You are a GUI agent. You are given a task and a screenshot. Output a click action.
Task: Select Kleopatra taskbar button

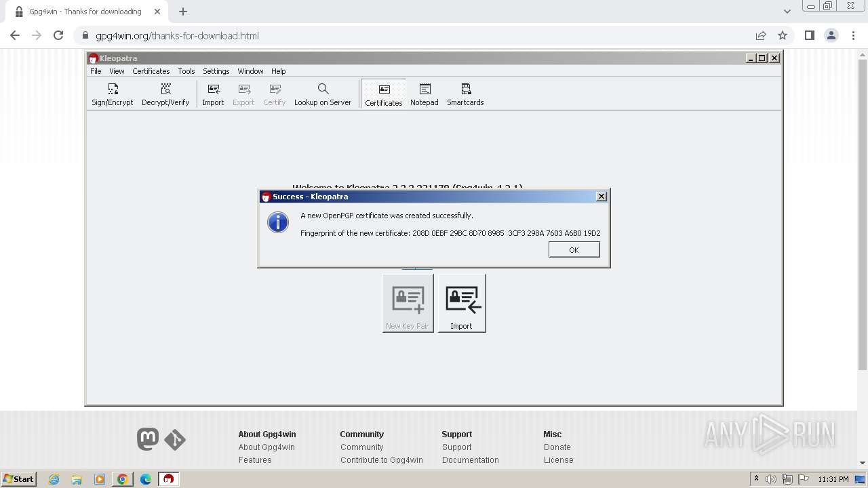168,479
